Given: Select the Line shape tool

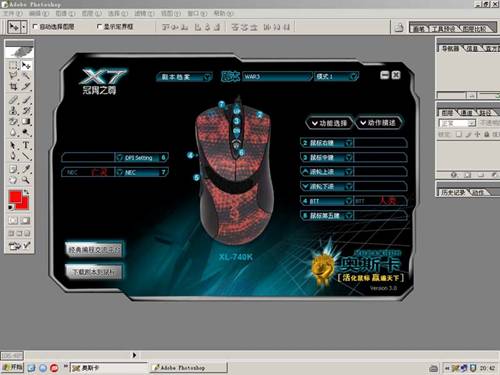Looking at the screenshot, I should tap(26, 156).
